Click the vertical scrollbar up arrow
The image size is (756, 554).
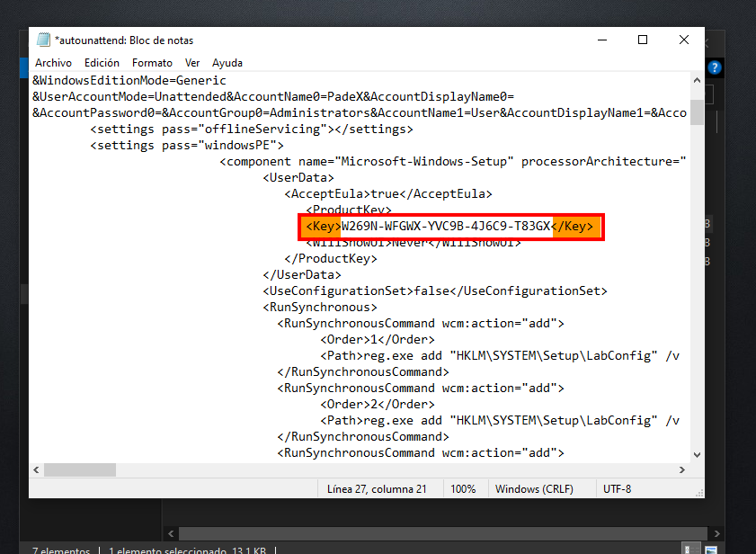(698, 81)
